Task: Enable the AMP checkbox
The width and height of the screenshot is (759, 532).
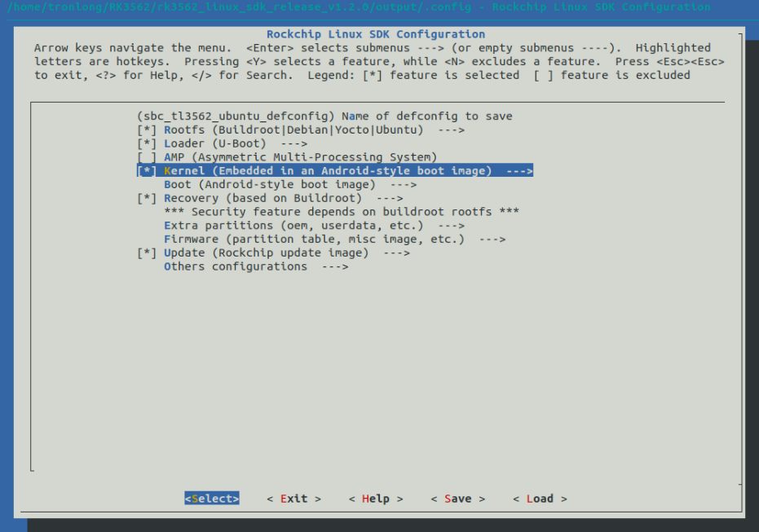Action: tap(147, 157)
